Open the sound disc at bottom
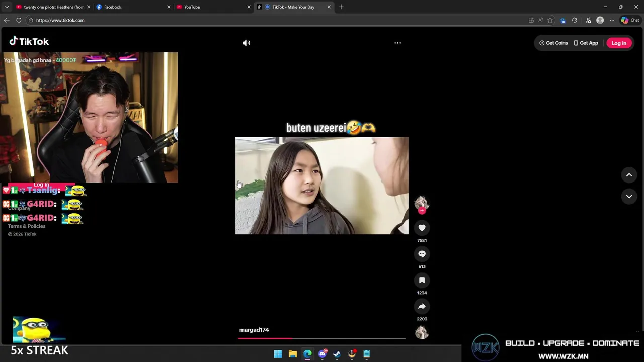The width and height of the screenshot is (644, 362). pos(422,332)
